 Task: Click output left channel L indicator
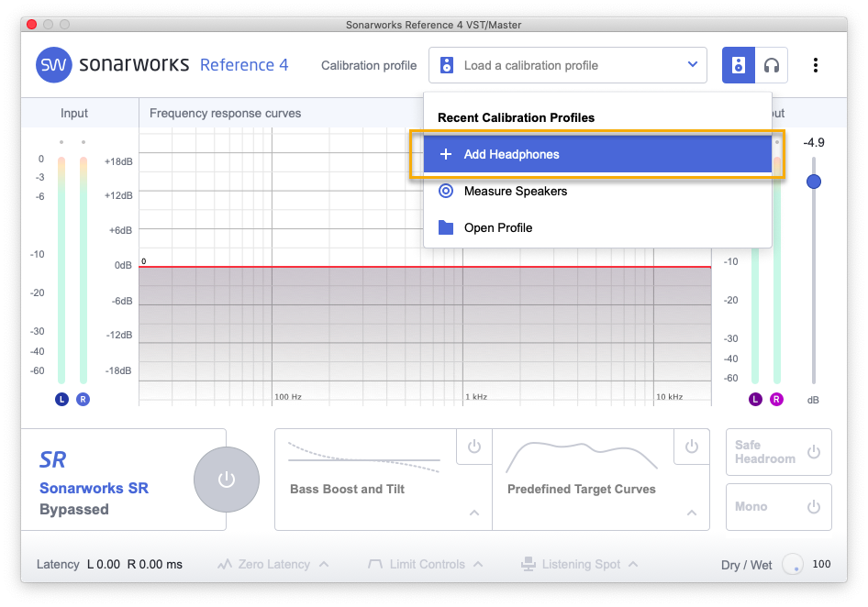pyautogui.click(x=755, y=399)
